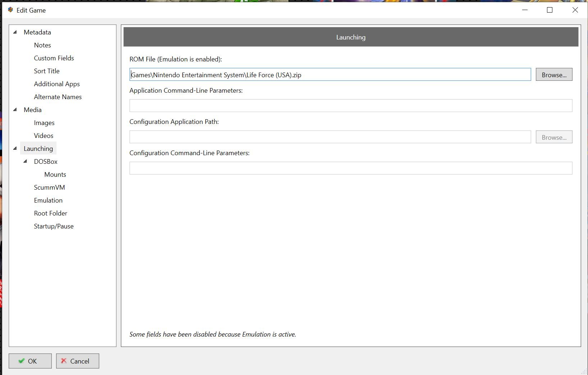Click the Edit Game app icon
The width and height of the screenshot is (588, 375).
coord(10,10)
